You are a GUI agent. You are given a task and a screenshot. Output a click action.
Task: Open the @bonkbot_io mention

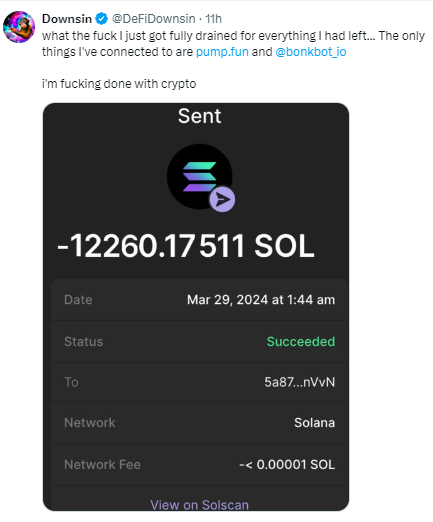point(311,52)
